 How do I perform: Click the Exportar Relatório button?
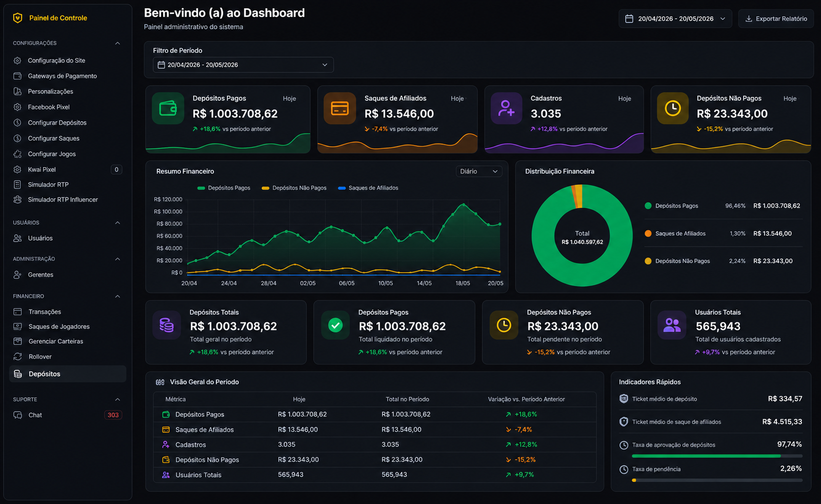[776, 18]
